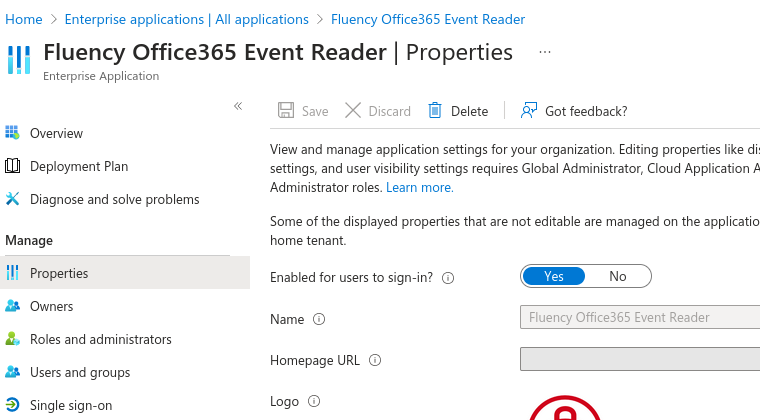Click the Diagnose and solve problems wrench icon
The image size is (760, 420).
12,199
